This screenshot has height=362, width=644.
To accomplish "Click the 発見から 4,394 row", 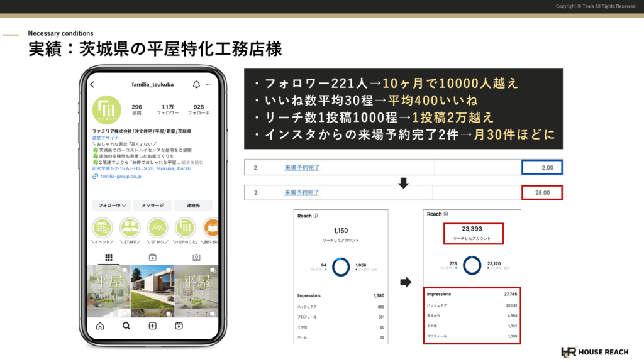I will pos(472,315).
